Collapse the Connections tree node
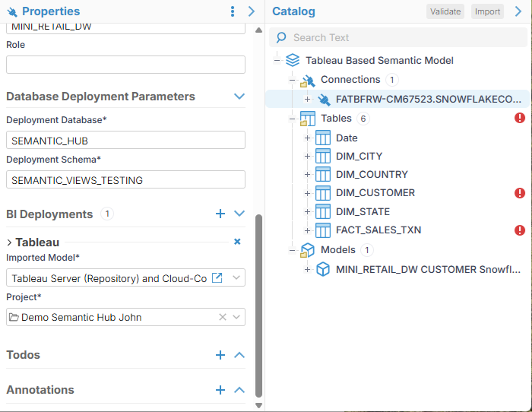The width and height of the screenshot is (532, 412). point(290,80)
